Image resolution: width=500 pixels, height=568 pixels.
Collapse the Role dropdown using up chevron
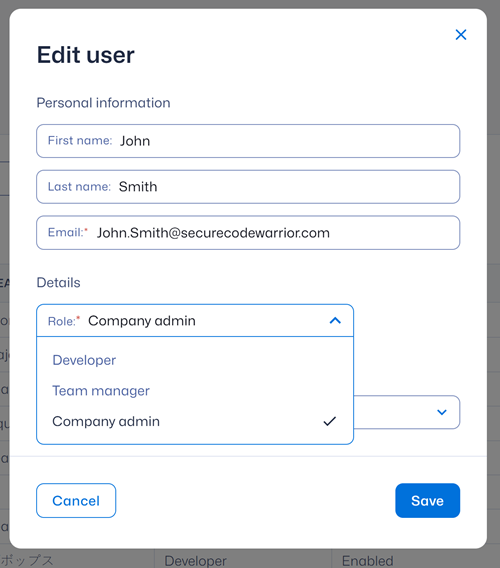[x=335, y=321]
